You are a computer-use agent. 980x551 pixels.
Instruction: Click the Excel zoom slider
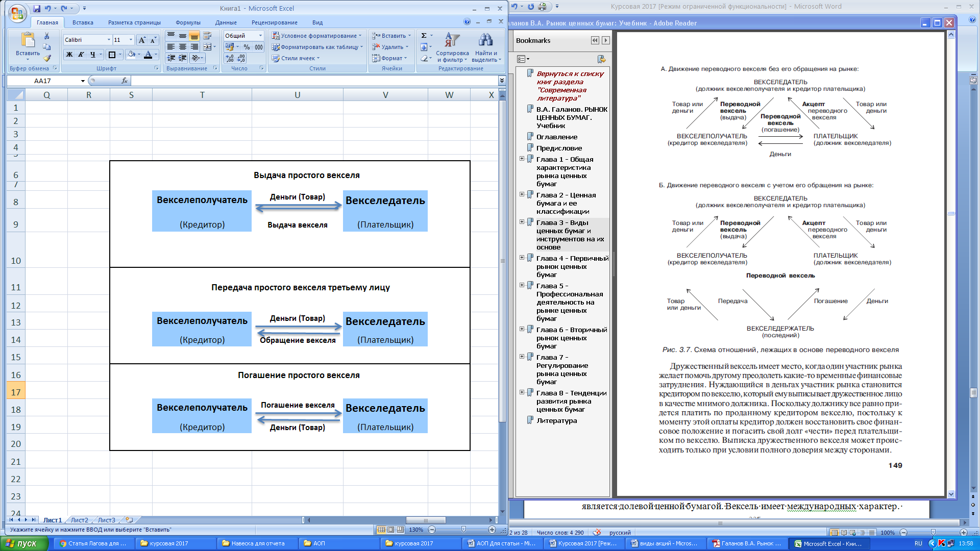click(463, 530)
